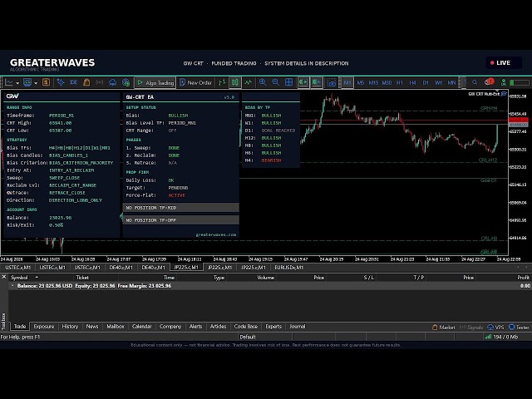Toggle Algo Trading on or off
This screenshot has width=532, height=399.
(x=155, y=82)
